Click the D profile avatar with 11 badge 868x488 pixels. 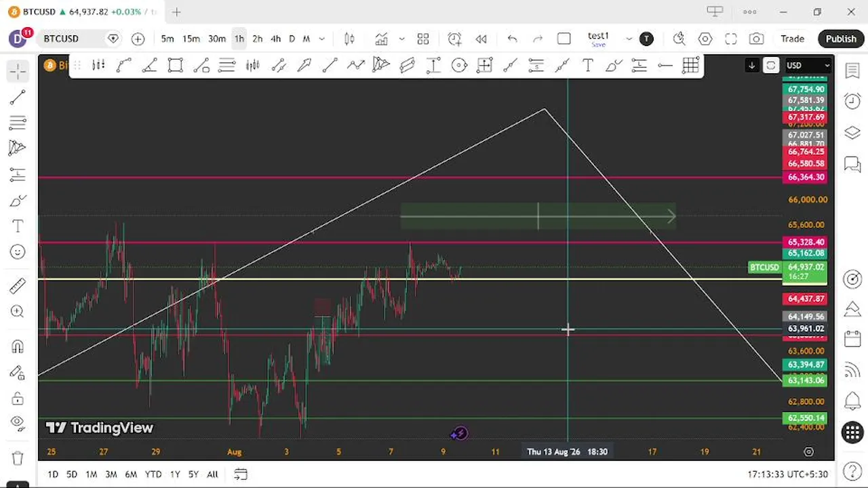tap(18, 39)
